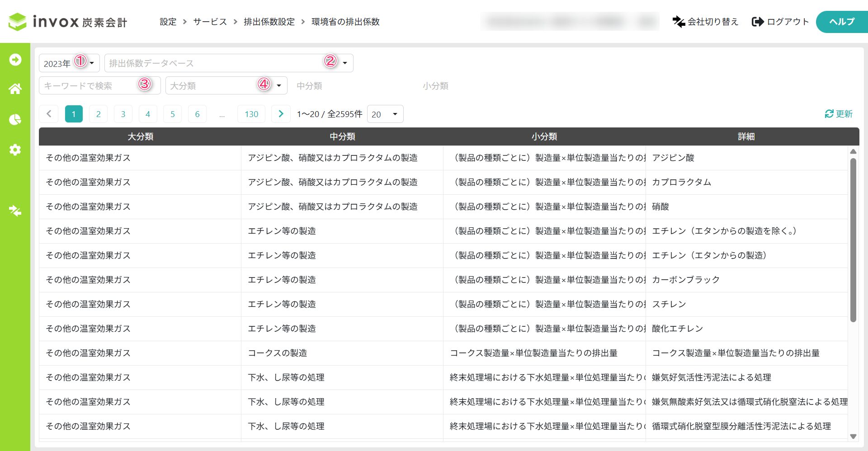This screenshot has width=868, height=451.
Task: Jump to last page 130
Action: [251, 114]
